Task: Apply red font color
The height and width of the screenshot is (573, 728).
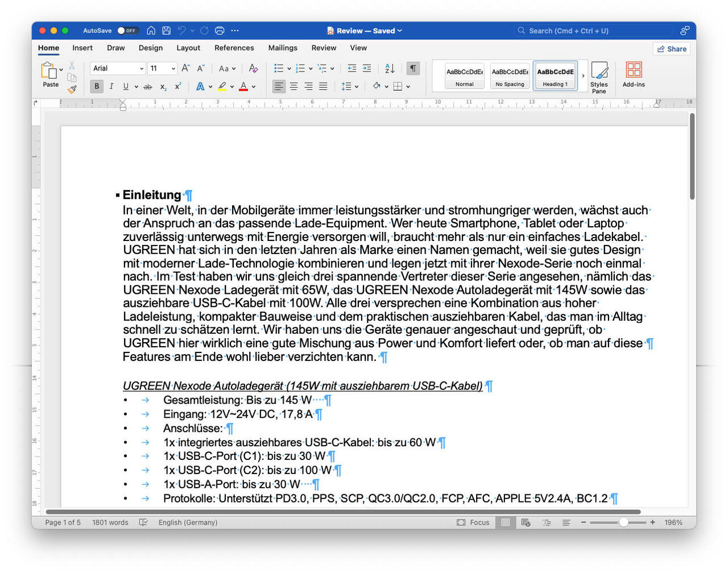Action: point(243,86)
